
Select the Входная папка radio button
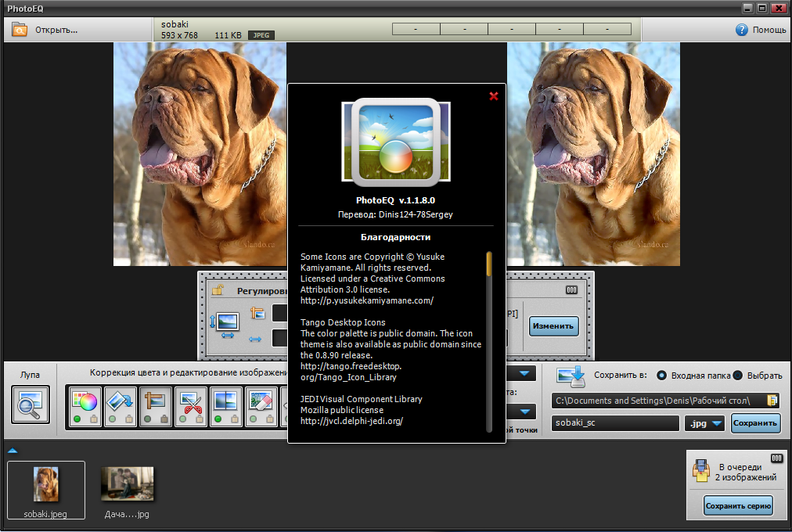[661, 376]
